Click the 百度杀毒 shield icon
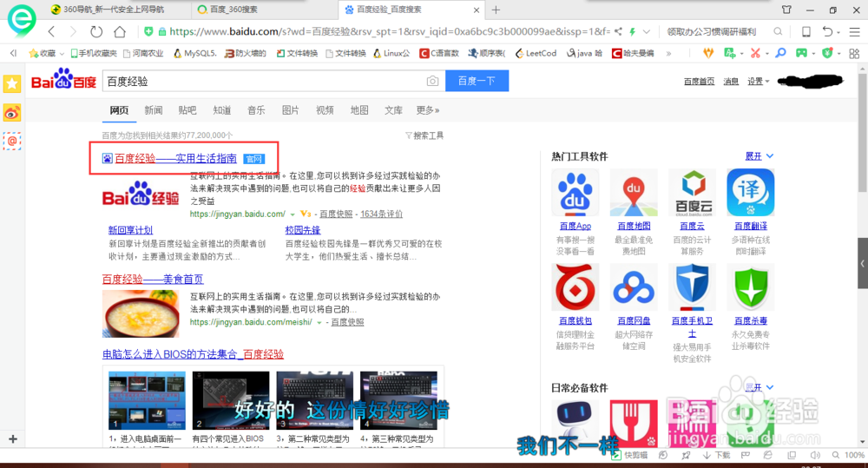Image resolution: width=868 pixels, height=468 pixels. (x=751, y=287)
